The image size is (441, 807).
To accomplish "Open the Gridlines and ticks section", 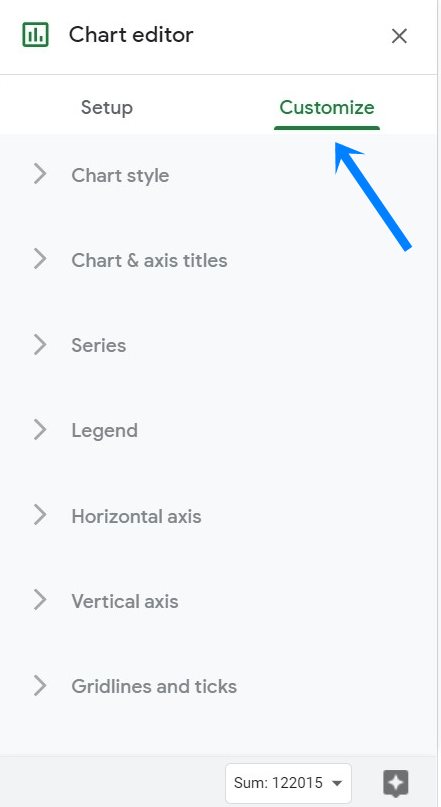I will tap(154, 687).
